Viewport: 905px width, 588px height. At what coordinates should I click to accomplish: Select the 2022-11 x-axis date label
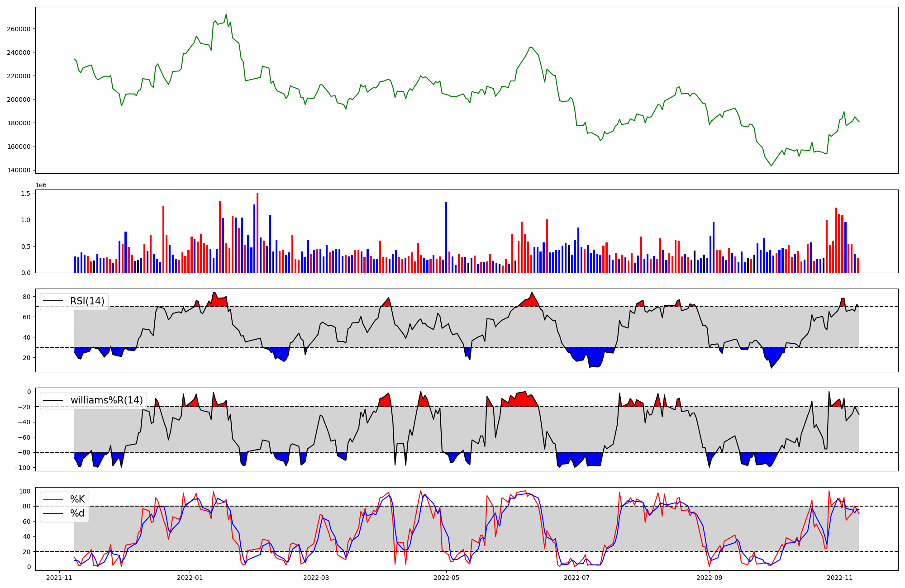840,578
